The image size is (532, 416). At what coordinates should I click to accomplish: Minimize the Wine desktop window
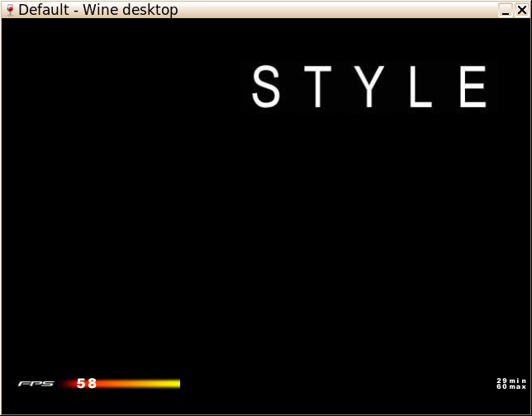click(505, 10)
